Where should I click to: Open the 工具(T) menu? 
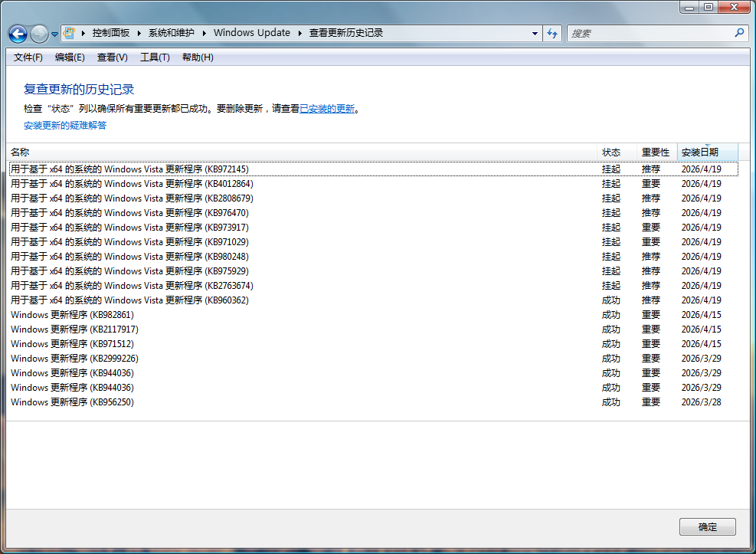click(x=155, y=57)
